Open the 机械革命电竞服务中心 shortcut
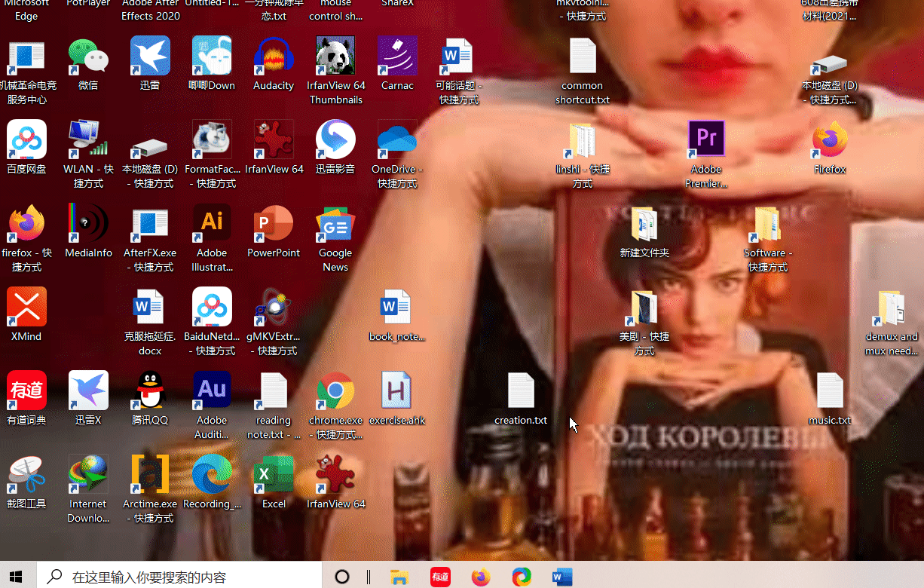924x588 pixels. pos(26,57)
